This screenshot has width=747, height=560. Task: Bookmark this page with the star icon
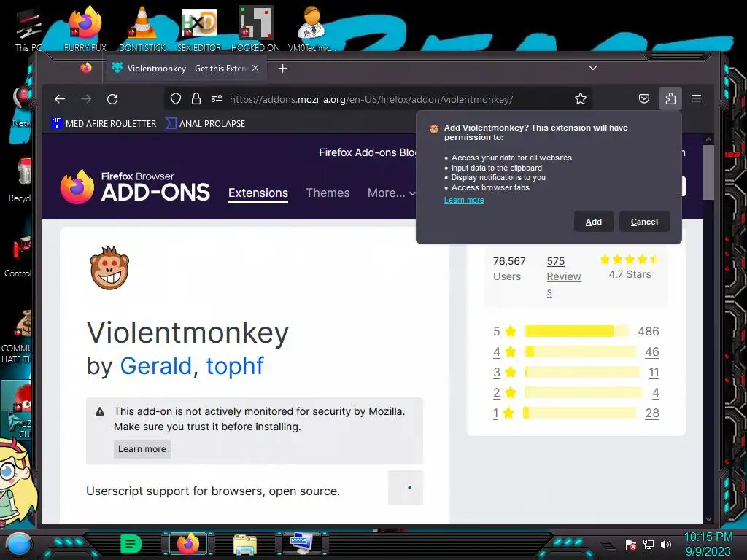pyautogui.click(x=580, y=99)
